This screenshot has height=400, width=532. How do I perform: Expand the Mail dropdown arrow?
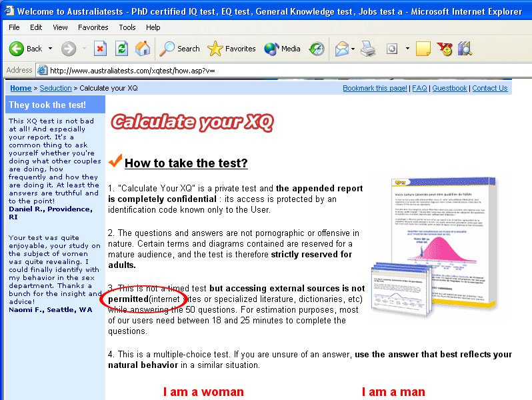[x=353, y=49]
